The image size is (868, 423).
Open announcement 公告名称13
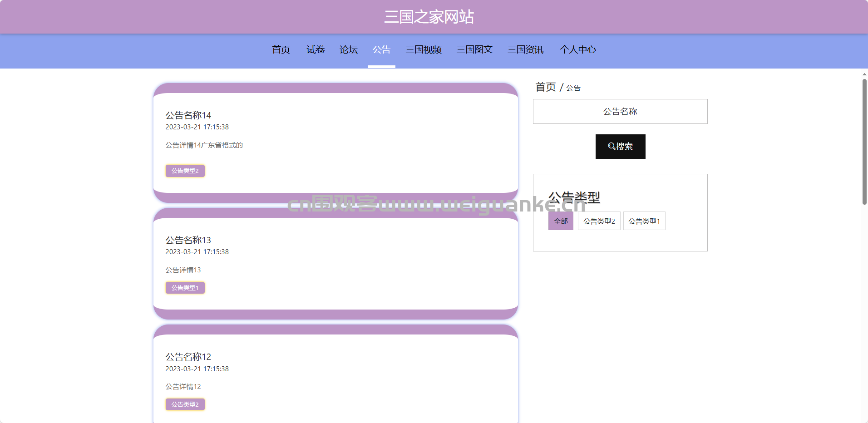(x=188, y=240)
